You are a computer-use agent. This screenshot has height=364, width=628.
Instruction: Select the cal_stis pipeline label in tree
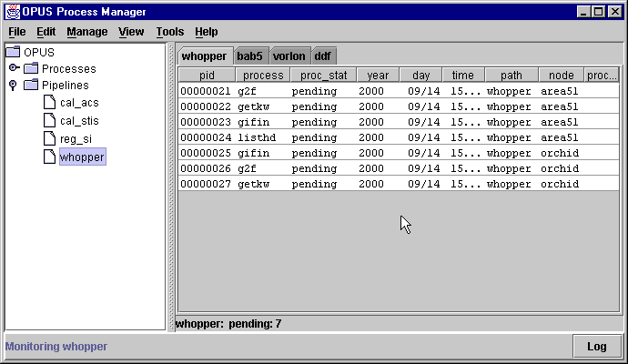coord(79,121)
